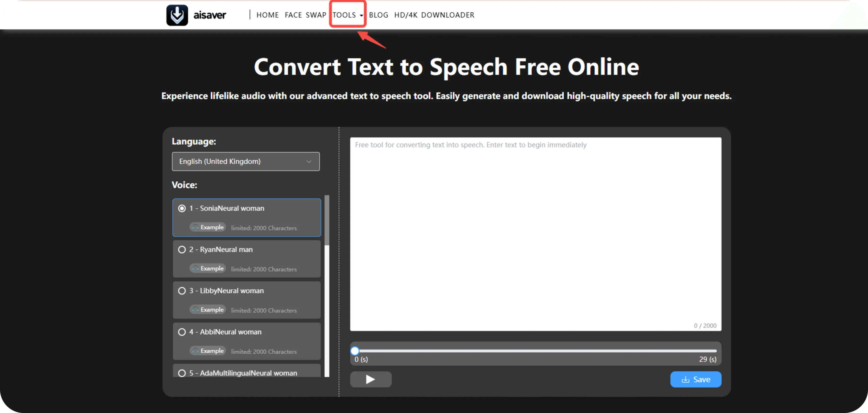Select RyanNeural man voice

pyautogui.click(x=247, y=259)
